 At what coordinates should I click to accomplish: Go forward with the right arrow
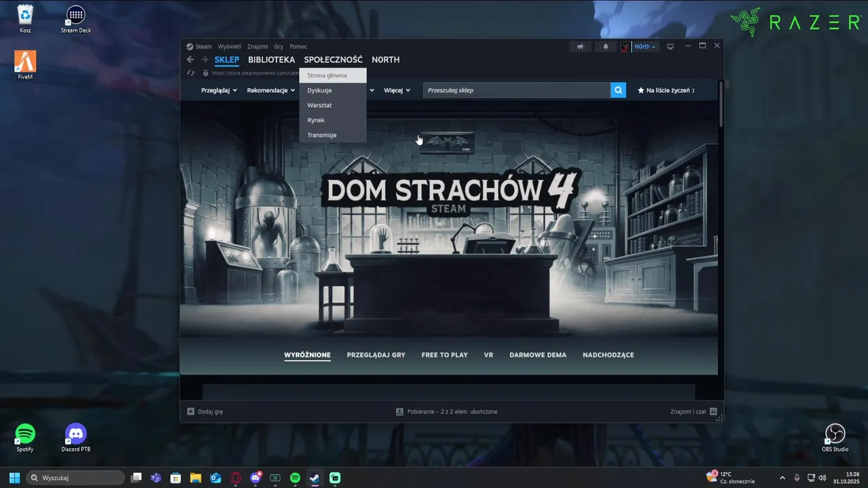[205, 60]
